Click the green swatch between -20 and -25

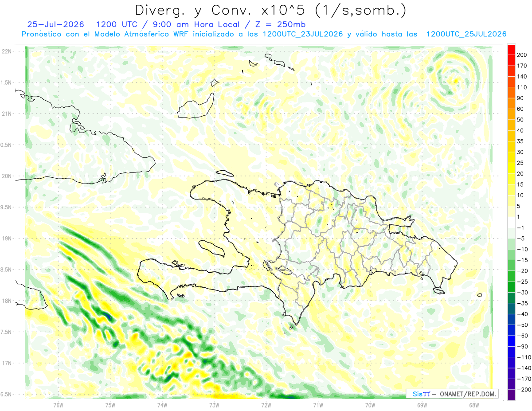(x=511, y=276)
